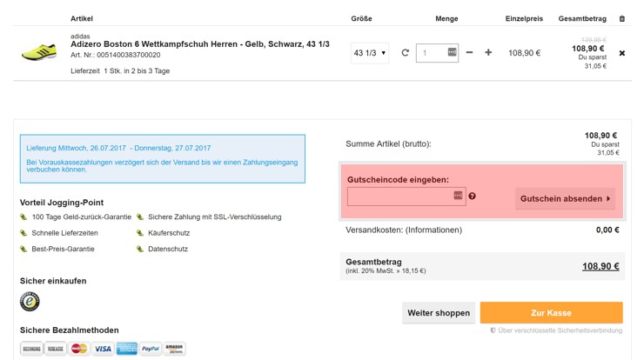
Task: Click Käuferschutz text
Action: click(169, 233)
